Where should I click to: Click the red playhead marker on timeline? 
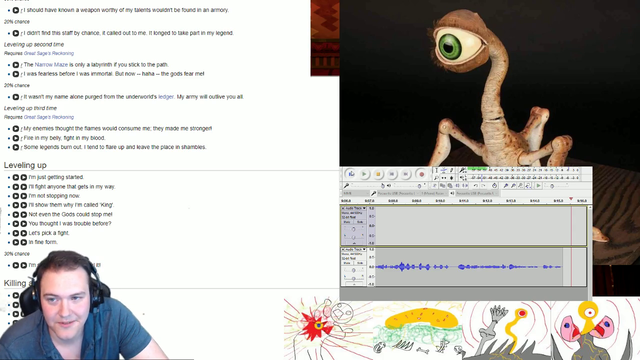click(x=571, y=199)
